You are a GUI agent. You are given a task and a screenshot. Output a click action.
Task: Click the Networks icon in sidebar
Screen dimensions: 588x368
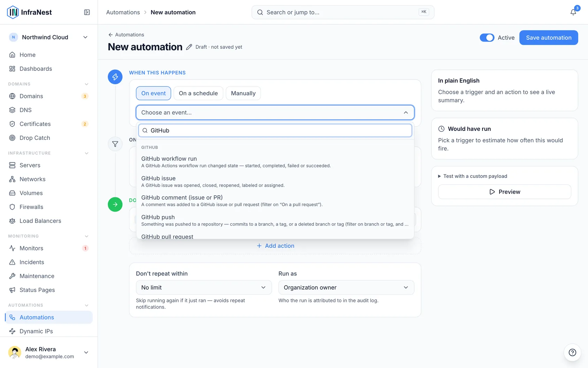pyautogui.click(x=12, y=179)
